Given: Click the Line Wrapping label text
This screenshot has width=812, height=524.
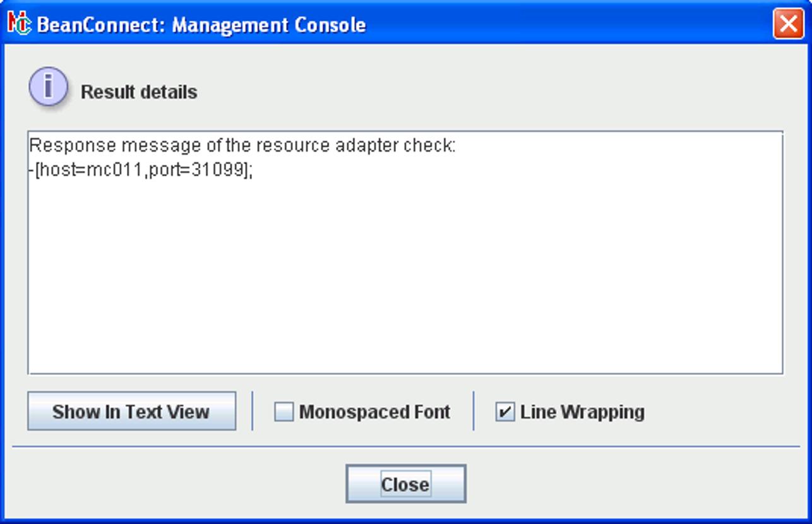Looking at the screenshot, I should click(582, 412).
